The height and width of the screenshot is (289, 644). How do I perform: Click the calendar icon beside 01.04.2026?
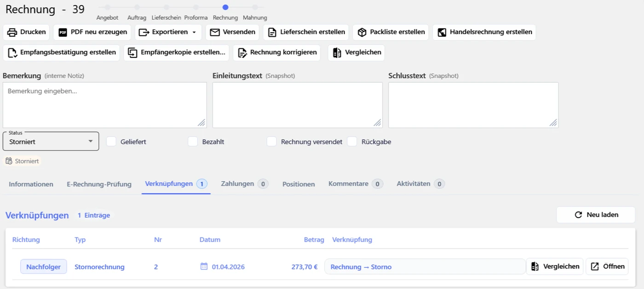point(204,266)
